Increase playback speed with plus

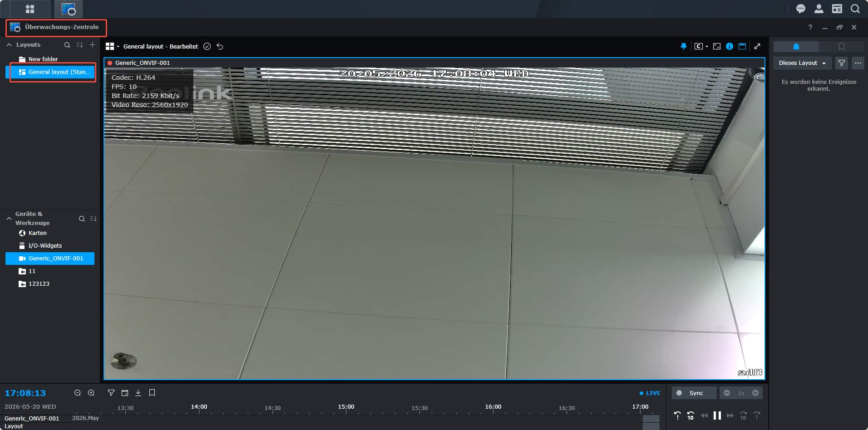pyautogui.click(x=755, y=393)
